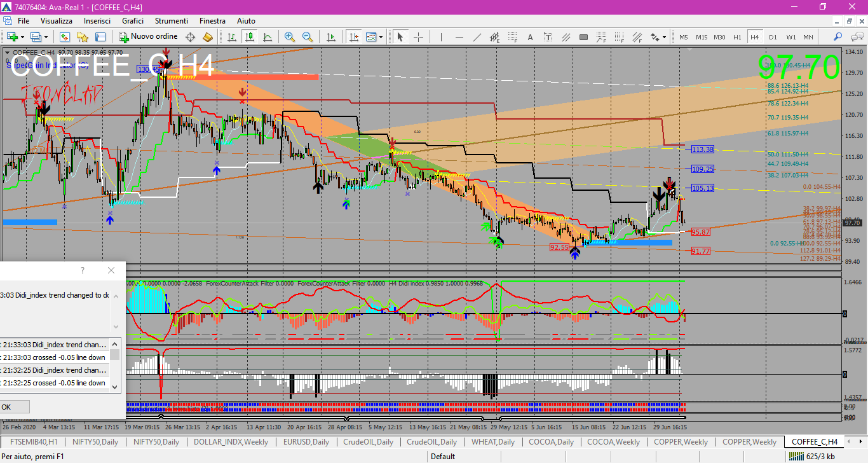This screenshot has width=868, height=463.
Task: Open the Strumenti menu
Action: pyautogui.click(x=171, y=21)
